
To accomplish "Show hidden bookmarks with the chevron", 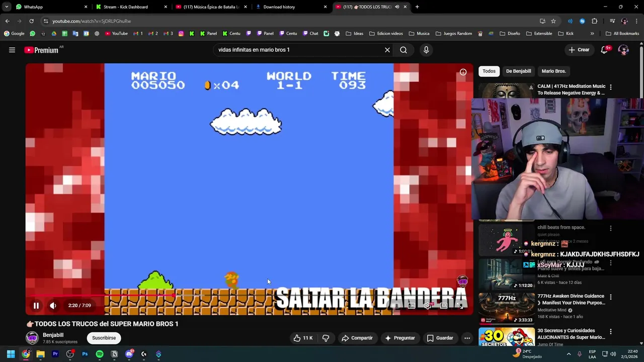I will pos(592,34).
